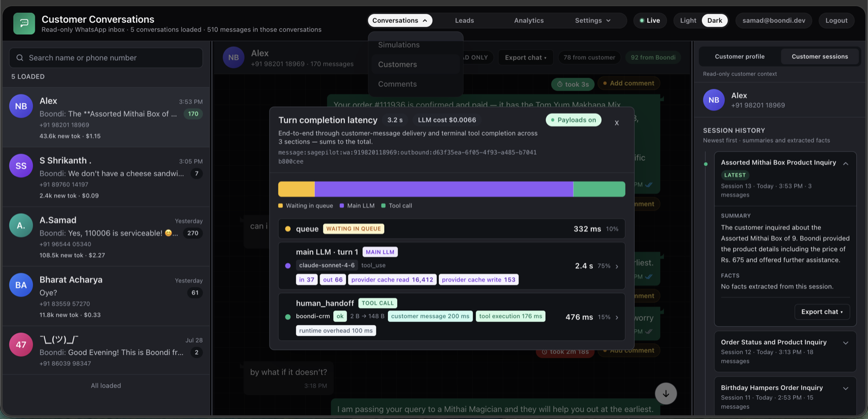Click purple Main LLM bar segment
This screenshot has height=419, width=868.
[444, 189]
